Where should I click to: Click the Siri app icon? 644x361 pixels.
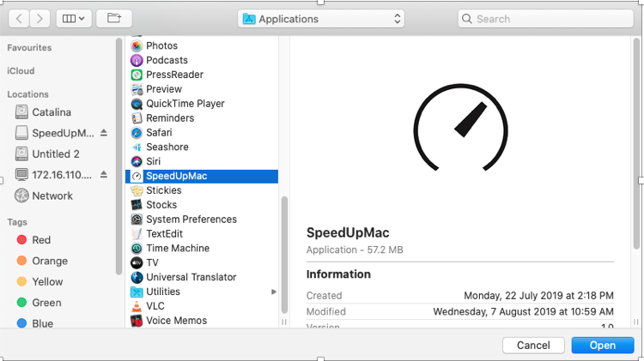137,161
